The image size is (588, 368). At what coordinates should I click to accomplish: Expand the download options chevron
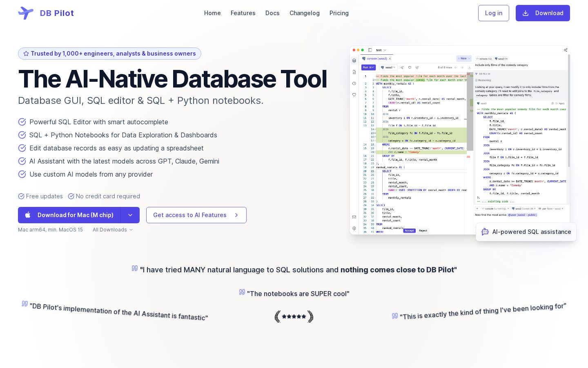130,215
